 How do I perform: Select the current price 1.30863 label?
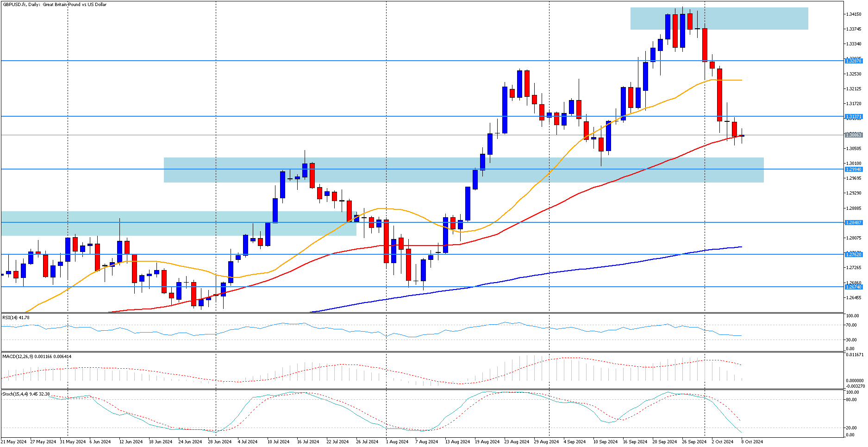click(x=853, y=135)
